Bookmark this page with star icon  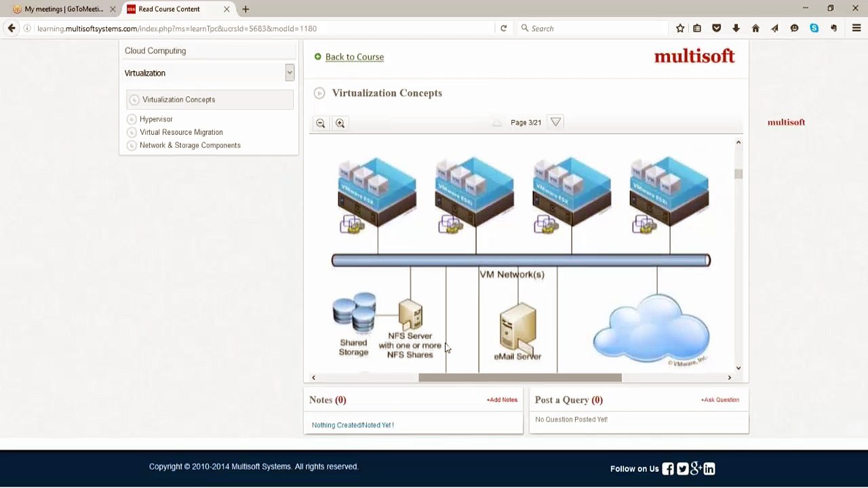680,28
